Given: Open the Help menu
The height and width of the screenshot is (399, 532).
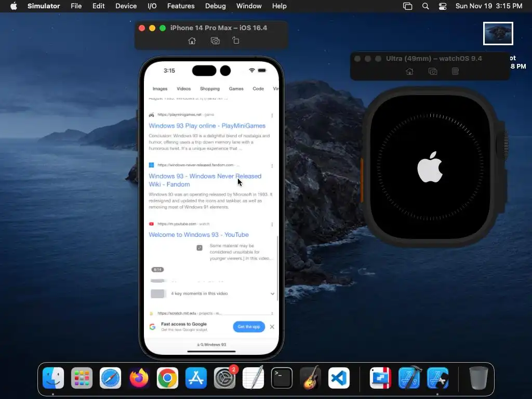Looking at the screenshot, I should tap(279, 6).
